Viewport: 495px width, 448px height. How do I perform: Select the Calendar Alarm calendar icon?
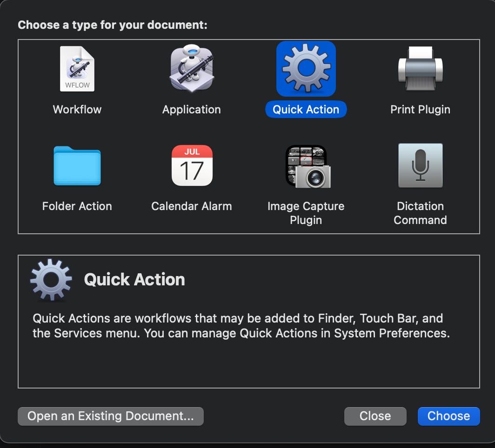point(192,165)
